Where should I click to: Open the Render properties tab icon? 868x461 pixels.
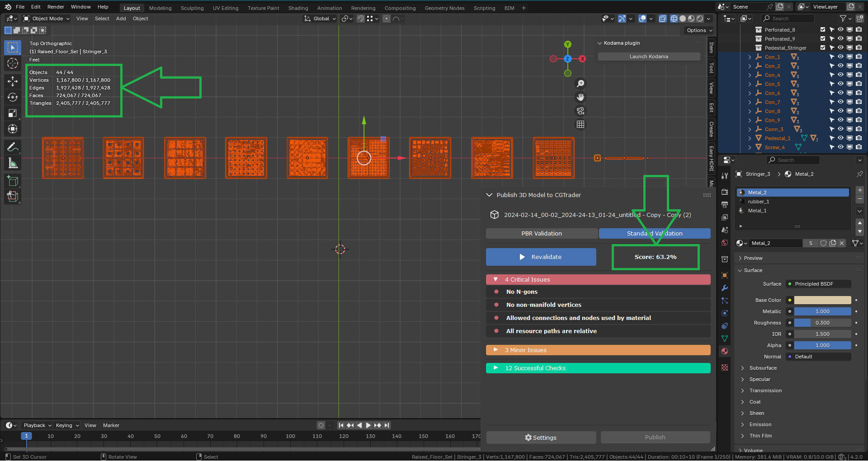pyautogui.click(x=725, y=192)
